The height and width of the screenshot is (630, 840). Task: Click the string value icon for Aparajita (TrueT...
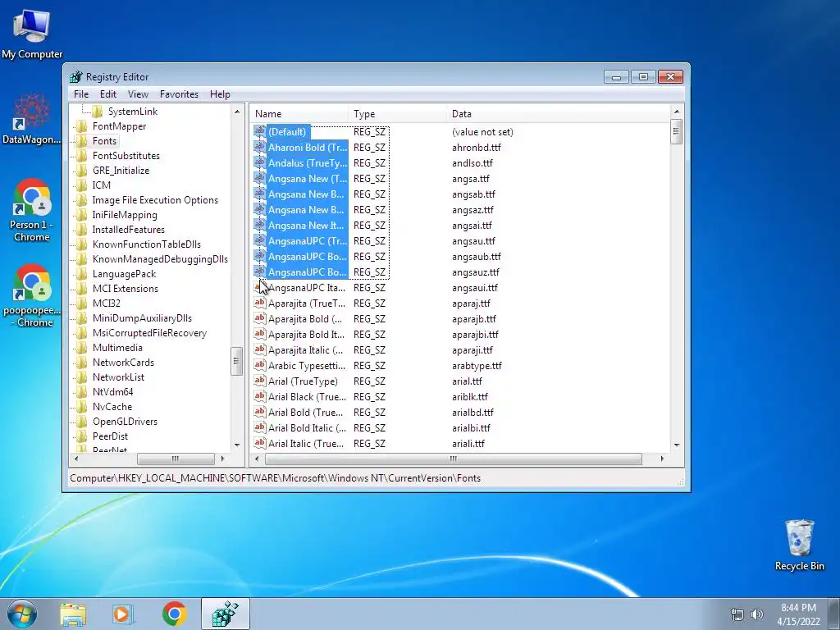click(260, 303)
